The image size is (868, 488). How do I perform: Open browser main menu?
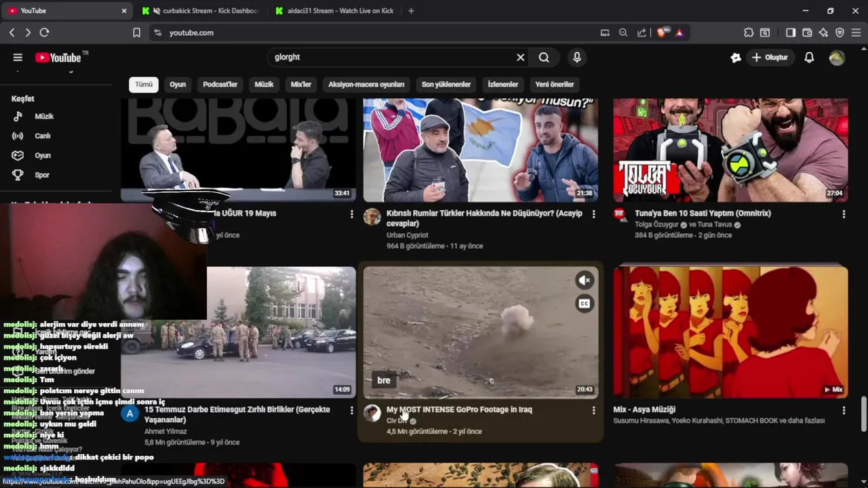coord(856,33)
